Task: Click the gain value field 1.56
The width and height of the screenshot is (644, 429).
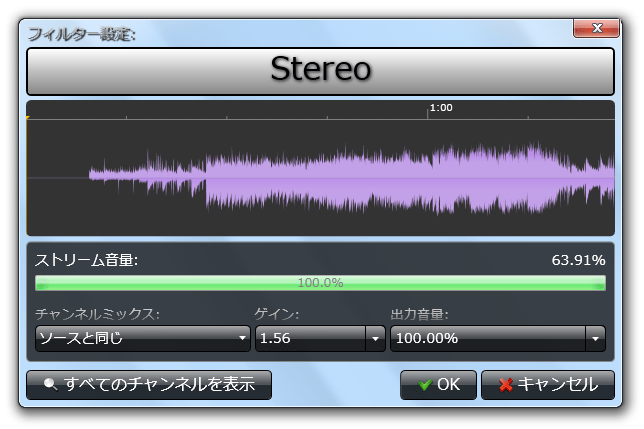Action: tap(310, 338)
